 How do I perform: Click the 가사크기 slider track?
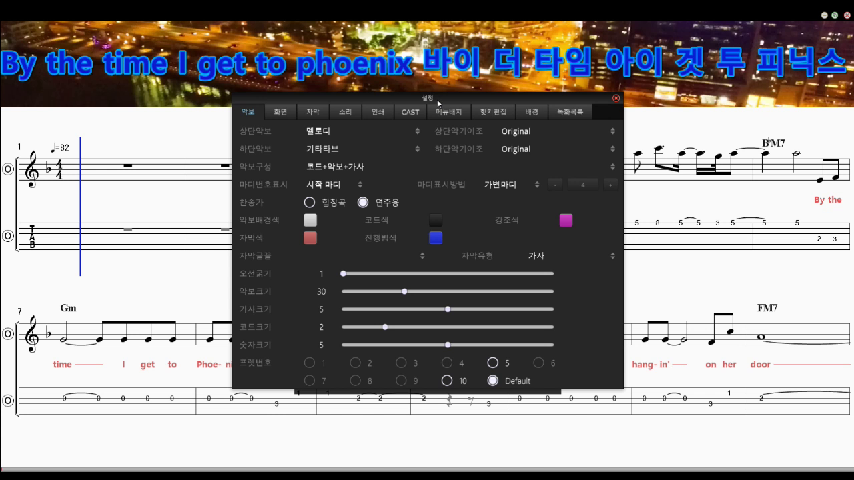pyautogui.click(x=448, y=309)
